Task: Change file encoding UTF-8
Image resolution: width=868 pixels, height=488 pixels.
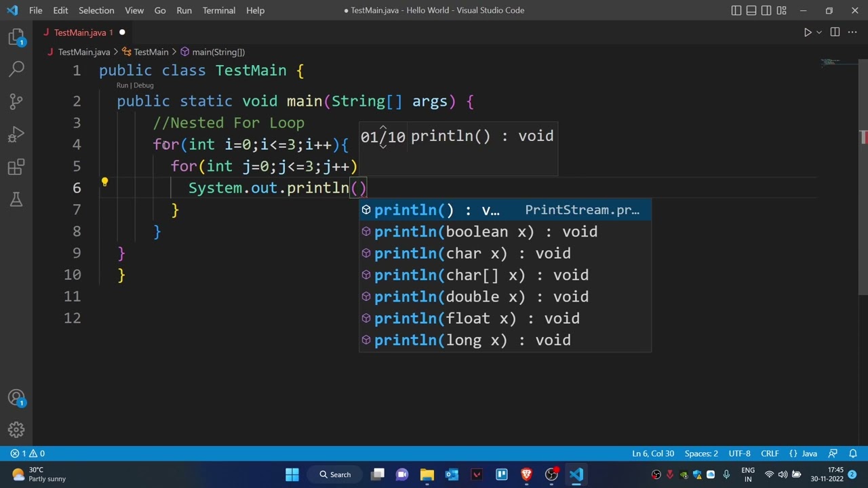Action: click(739, 453)
